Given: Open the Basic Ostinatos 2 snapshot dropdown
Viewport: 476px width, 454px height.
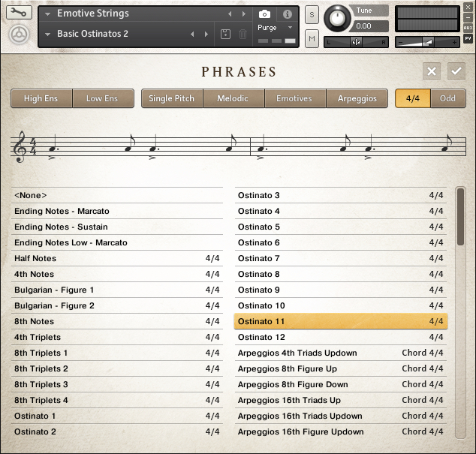Looking at the screenshot, I should (x=47, y=34).
